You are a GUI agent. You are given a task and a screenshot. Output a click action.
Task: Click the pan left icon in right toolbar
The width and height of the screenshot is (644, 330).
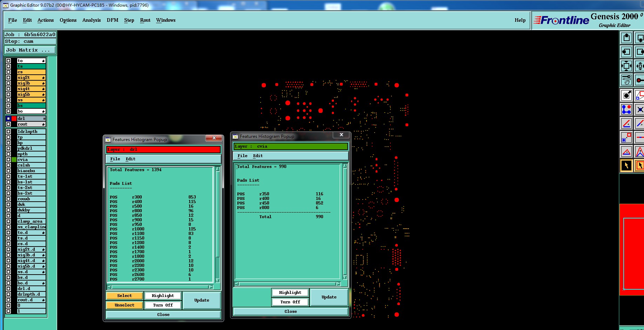(626, 52)
